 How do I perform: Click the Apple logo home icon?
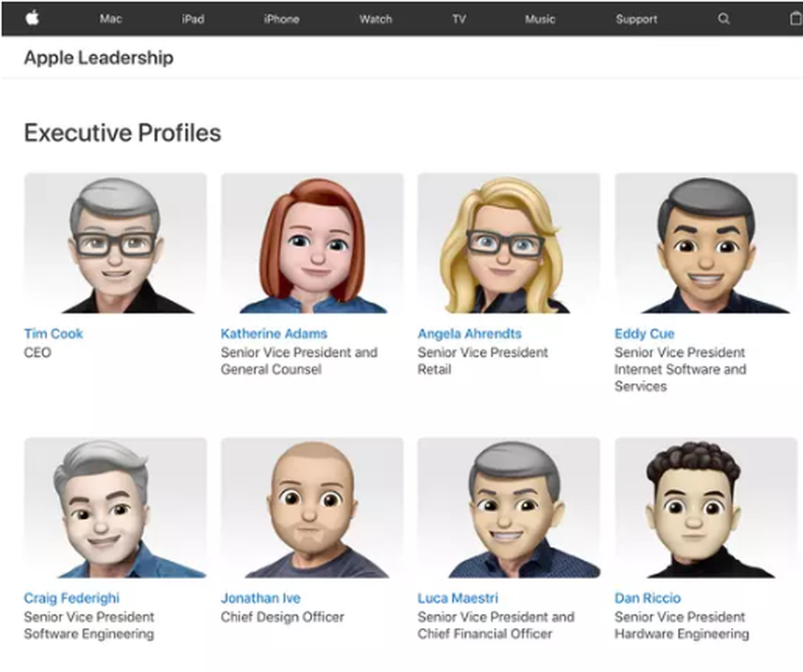pyautogui.click(x=32, y=18)
